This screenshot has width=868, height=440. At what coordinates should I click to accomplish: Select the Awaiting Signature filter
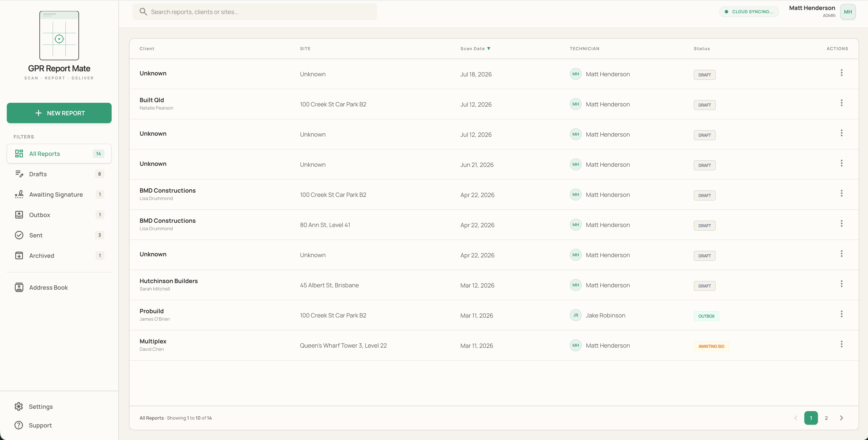[x=59, y=194]
